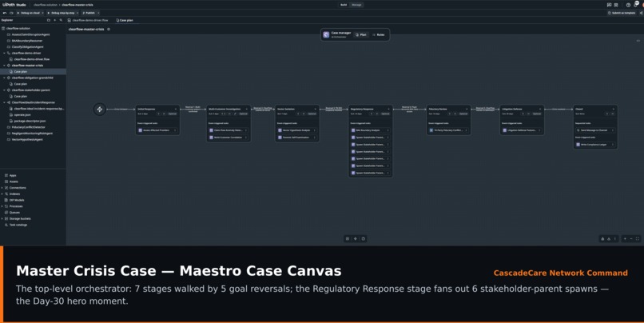644x323 pixels.
Task: Click Debug on cloud button
Action: (29, 13)
